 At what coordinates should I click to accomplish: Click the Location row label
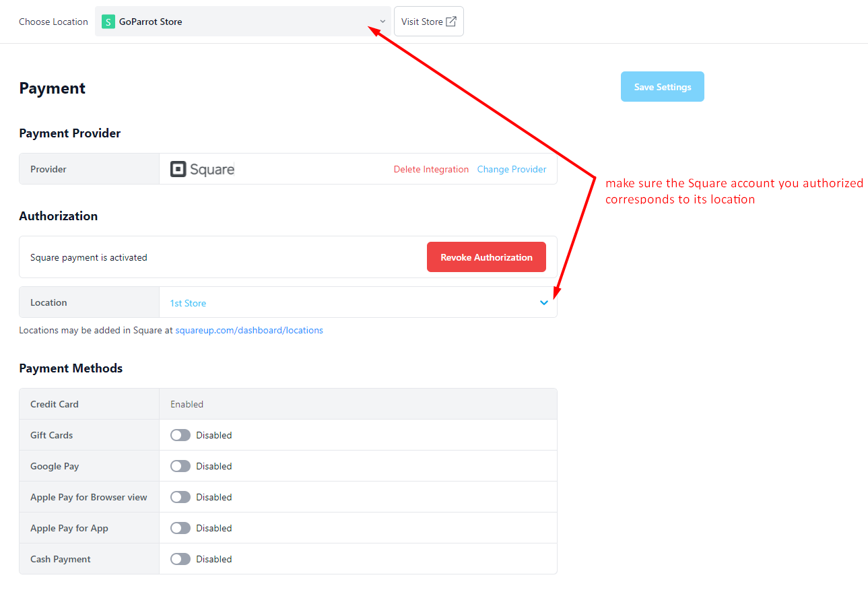48,303
